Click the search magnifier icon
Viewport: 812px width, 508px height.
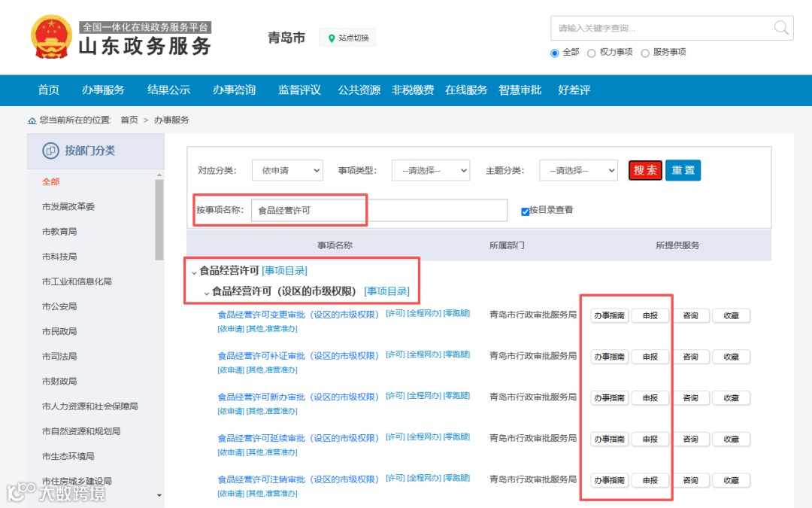[x=781, y=28]
